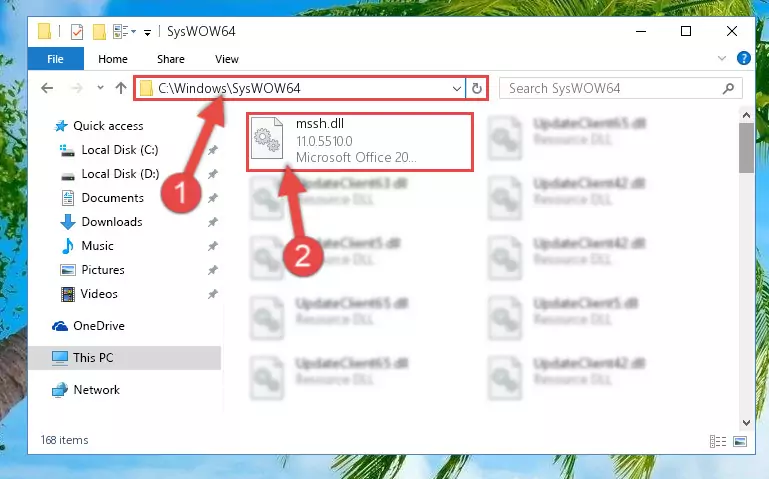The height and width of the screenshot is (479, 769).
Task: Click the SysWOW64 folder icon in title bar
Action: (44, 31)
